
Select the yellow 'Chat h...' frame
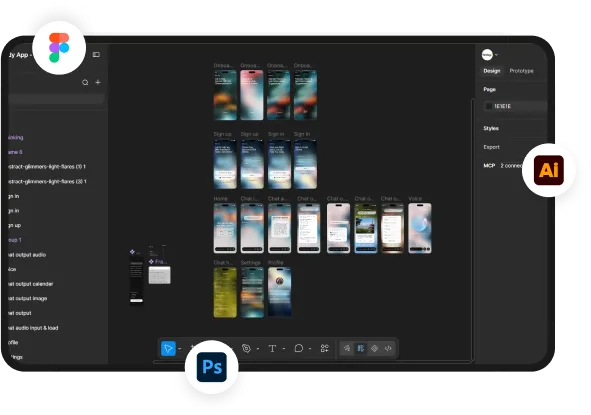click(x=225, y=292)
